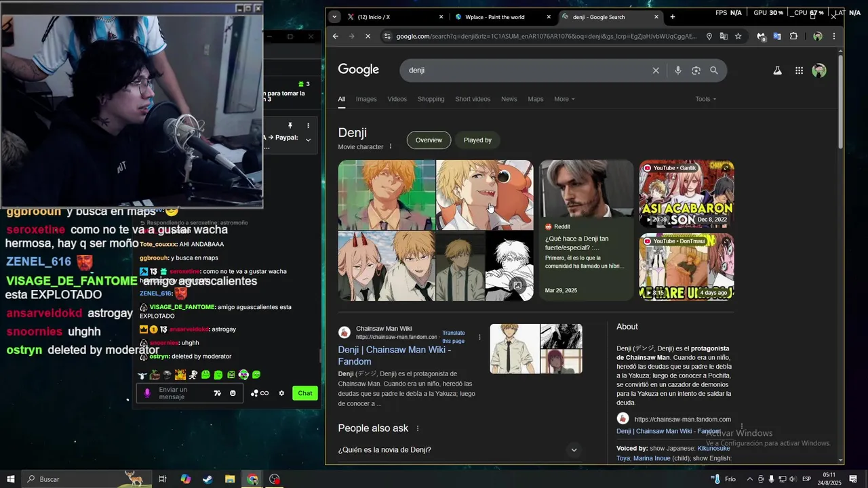This screenshot has height=488, width=868.
Task: Start a Google voice search
Action: click(x=677, y=70)
